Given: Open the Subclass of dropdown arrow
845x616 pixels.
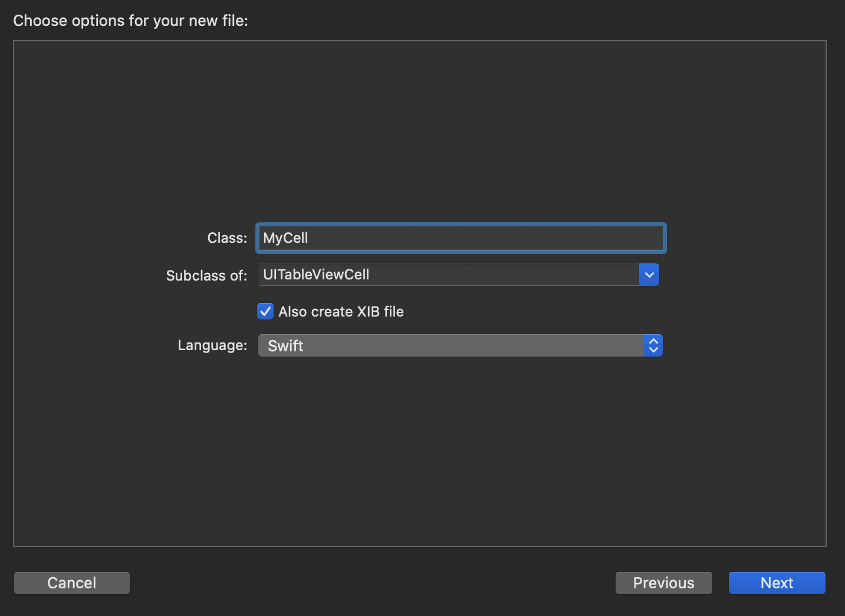Looking at the screenshot, I should (x=649, y=275).
